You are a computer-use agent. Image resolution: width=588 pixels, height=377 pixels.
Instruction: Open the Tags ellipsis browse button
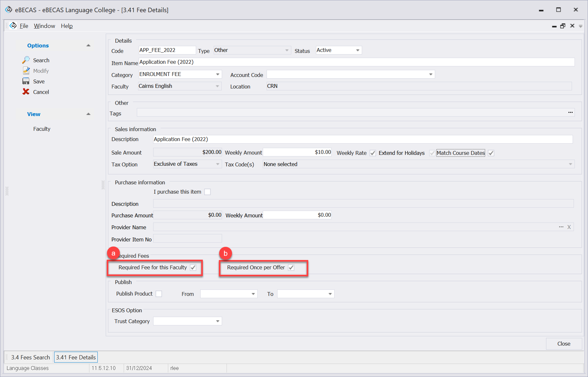[570, 113]
